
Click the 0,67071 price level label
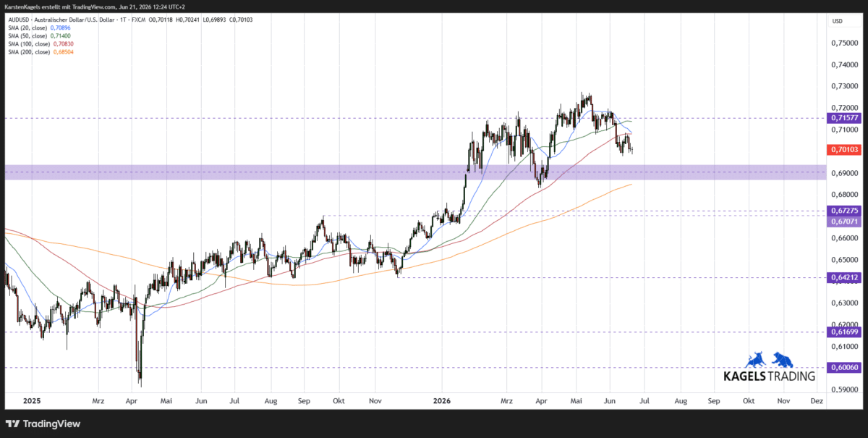(845, 220)
